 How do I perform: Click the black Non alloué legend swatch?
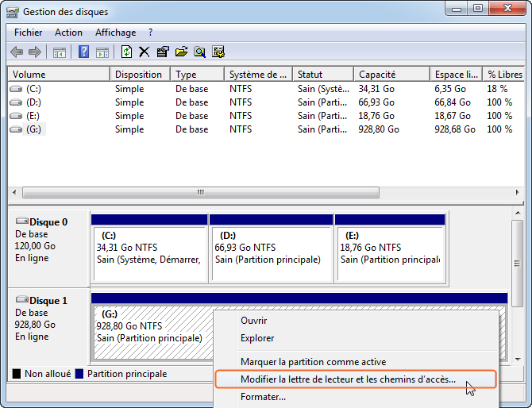pyautogui.click(x=17, y=374)
